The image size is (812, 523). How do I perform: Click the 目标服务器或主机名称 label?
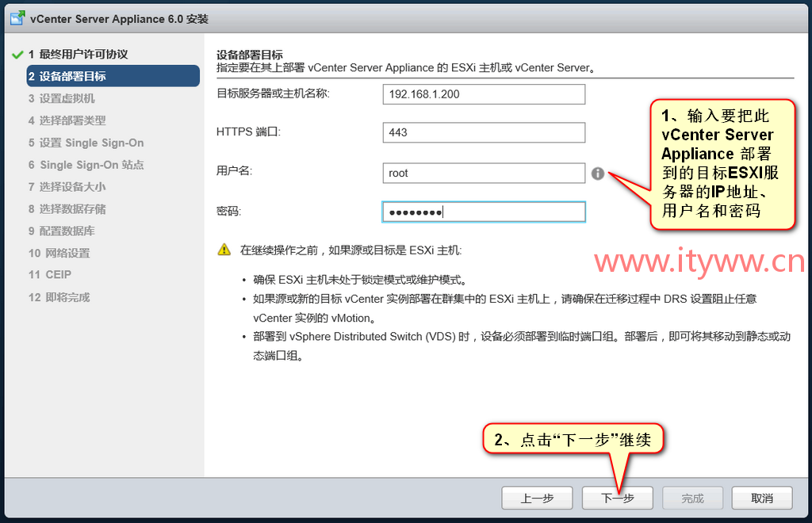coord(273,94)
